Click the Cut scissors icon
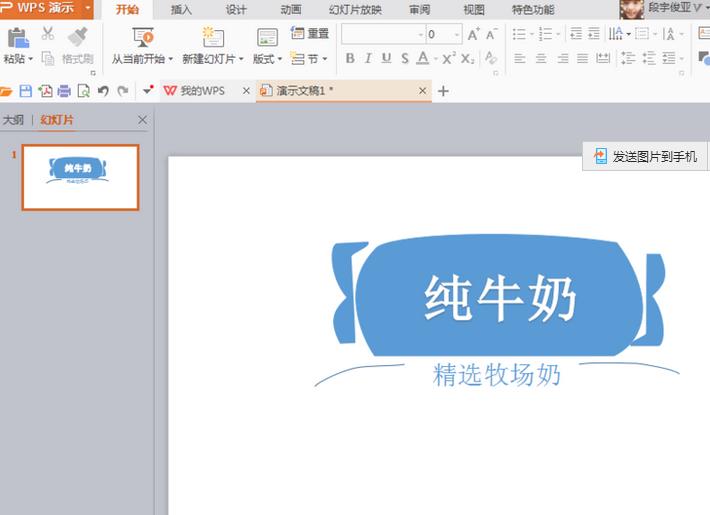Viewport: 710px width, 515px height. 48,35
